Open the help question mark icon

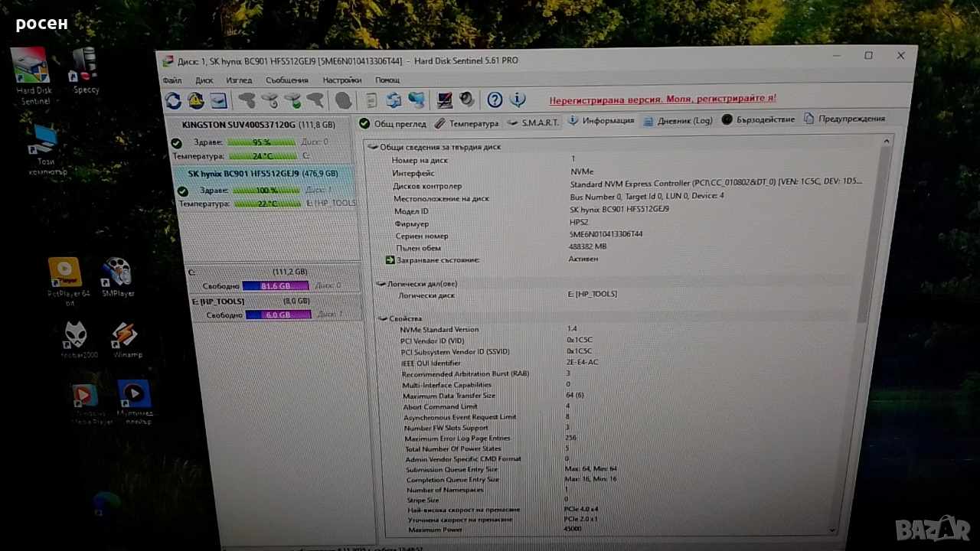(x=495, y=99)
